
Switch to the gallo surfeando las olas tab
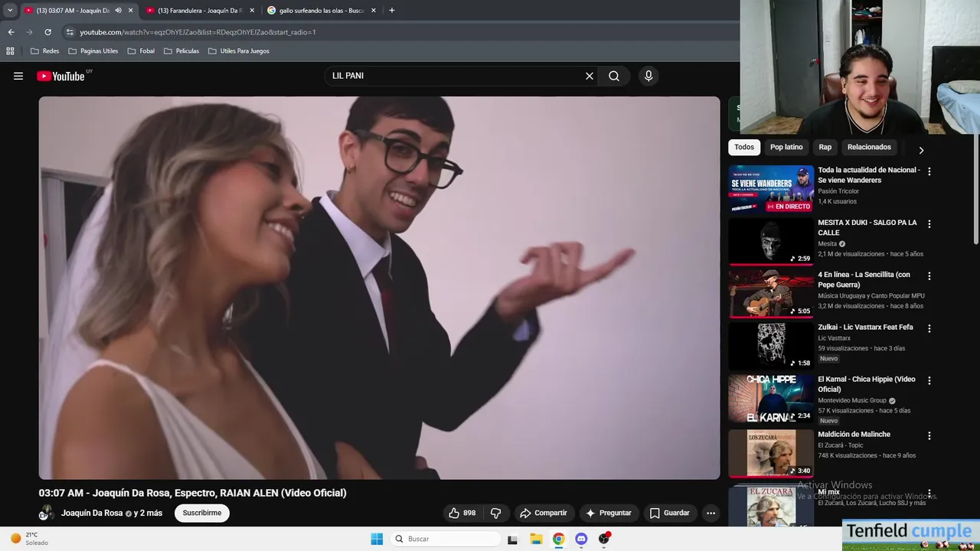(322, 11)
